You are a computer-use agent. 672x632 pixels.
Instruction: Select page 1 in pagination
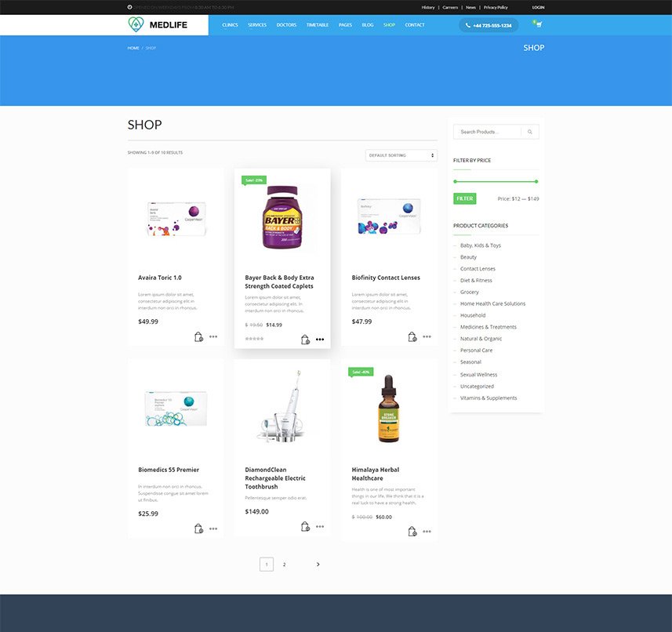[267, 565]
